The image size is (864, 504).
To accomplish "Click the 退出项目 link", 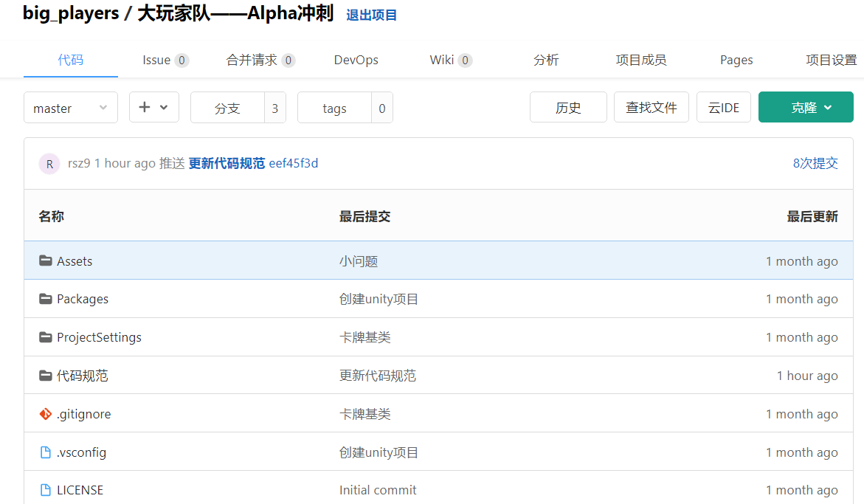I will (x=372, y=15).
